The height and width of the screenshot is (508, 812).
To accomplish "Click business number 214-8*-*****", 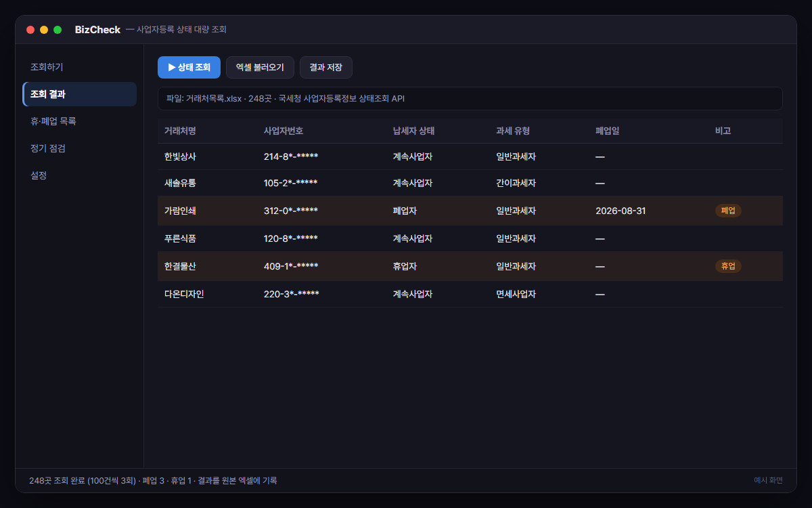I will [291, 156].
